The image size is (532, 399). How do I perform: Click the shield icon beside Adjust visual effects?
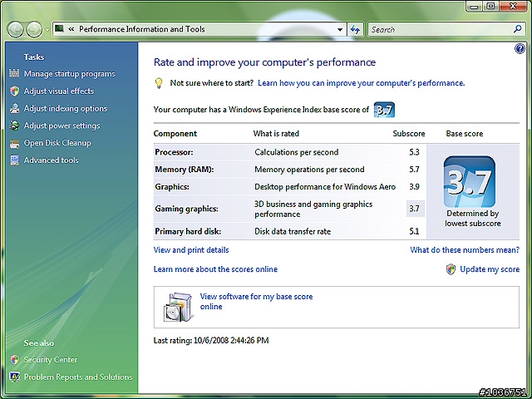click(15, 91)
